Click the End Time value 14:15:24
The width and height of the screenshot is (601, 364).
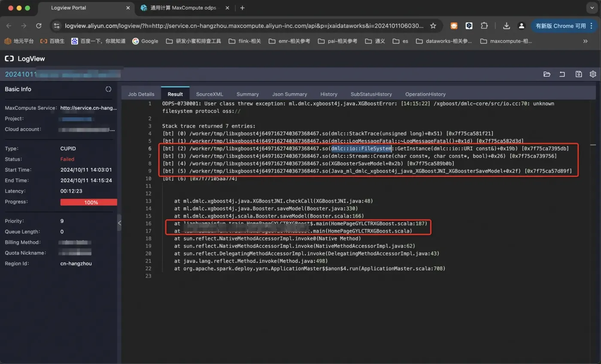pos(86,180)
